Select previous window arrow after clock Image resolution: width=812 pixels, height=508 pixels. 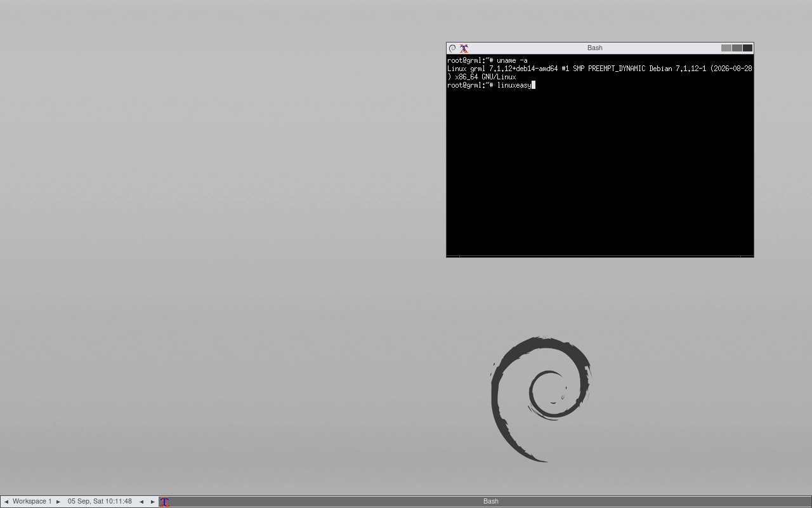(x=141, y=502)
